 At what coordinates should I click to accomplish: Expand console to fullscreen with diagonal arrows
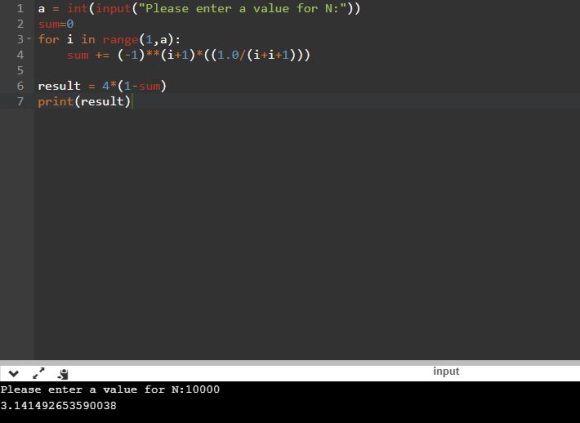point(38,373)
